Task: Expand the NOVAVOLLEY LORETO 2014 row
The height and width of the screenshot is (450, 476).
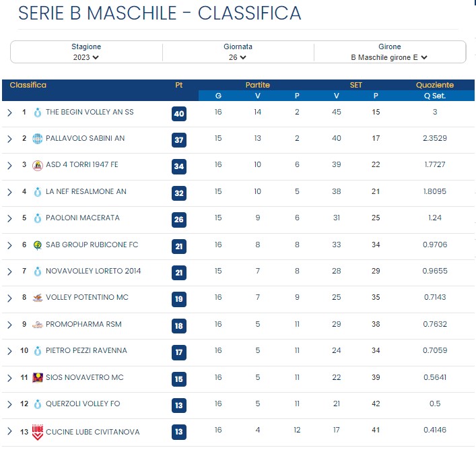Action: click(9, 271)
